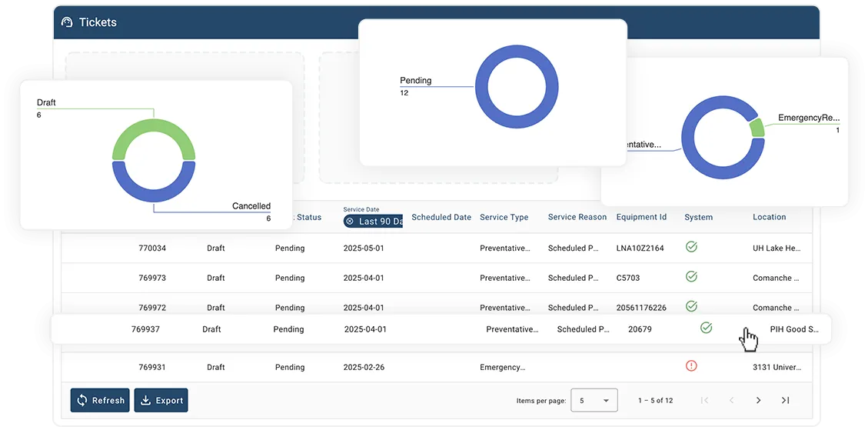Click green check icon for ticket C5703 row
Image resolution: width=868 pixels, height=427 pixels.
point(691,276)
